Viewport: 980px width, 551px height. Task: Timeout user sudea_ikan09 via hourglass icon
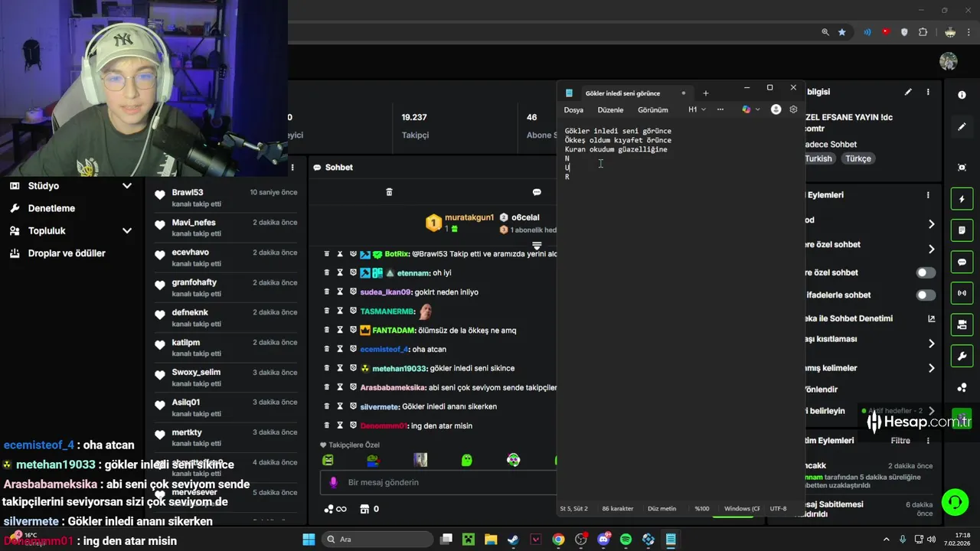tap(340, 292)
